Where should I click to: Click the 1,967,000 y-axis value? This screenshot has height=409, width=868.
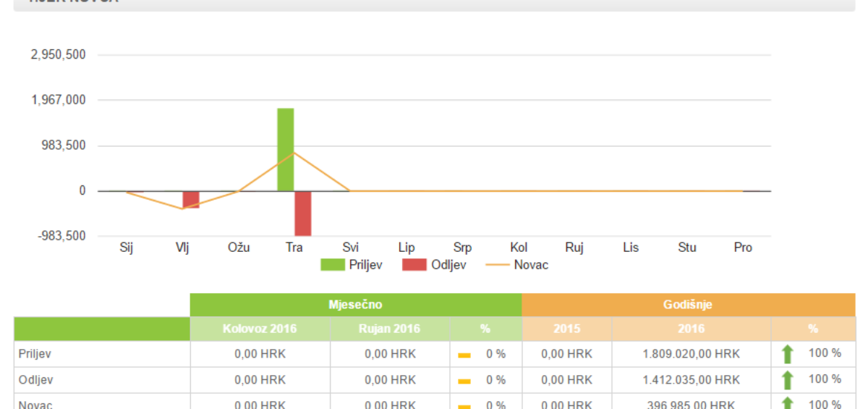59,100
